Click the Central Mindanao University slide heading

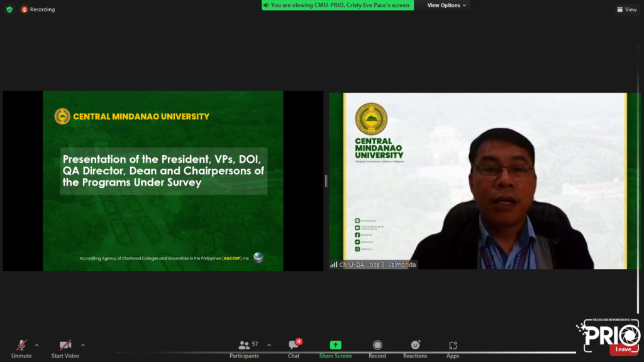point(141,116)
